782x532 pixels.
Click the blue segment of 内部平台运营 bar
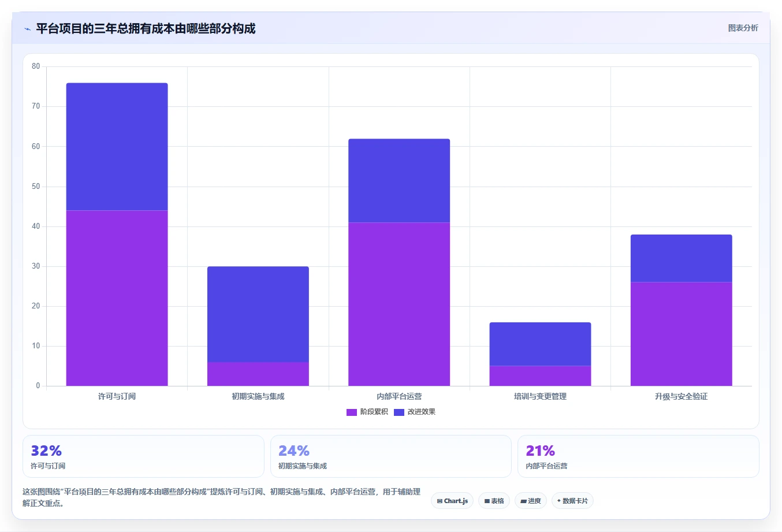pyautogui.click(x=399, y=180)
